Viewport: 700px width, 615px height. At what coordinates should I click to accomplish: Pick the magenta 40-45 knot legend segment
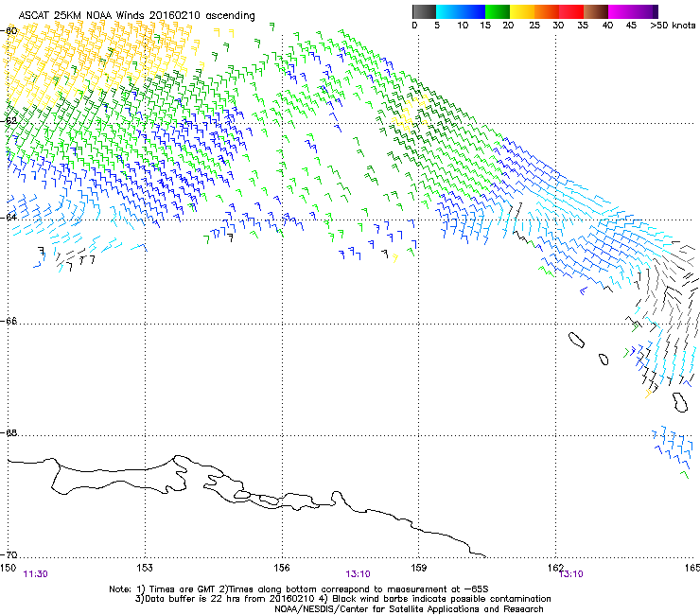(621, 11)
